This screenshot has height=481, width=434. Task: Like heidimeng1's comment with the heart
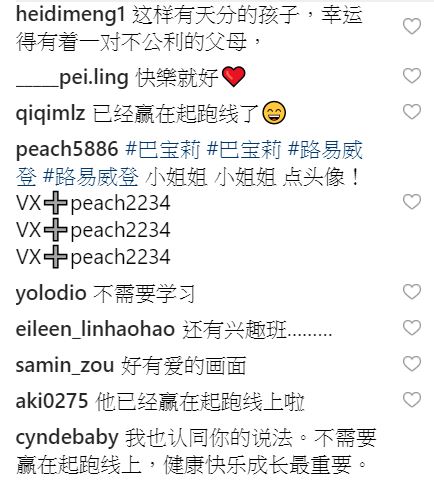412,26
